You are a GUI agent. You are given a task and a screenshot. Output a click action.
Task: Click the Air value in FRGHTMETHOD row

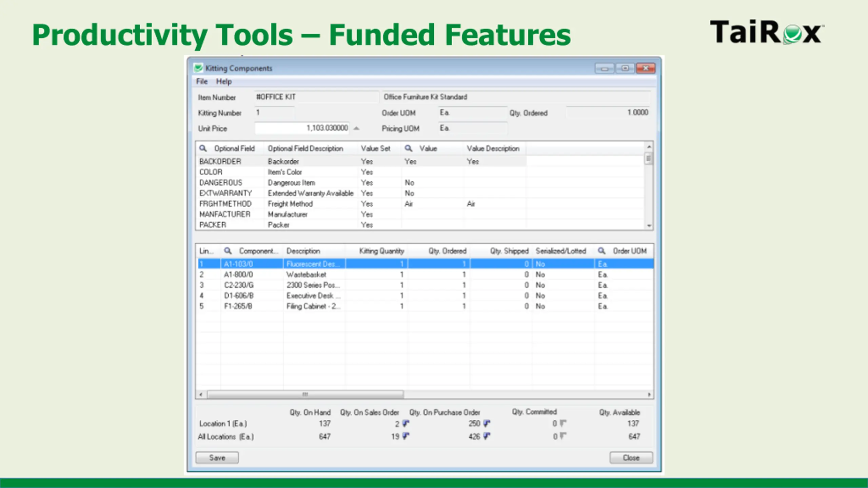tap(409, 204)
